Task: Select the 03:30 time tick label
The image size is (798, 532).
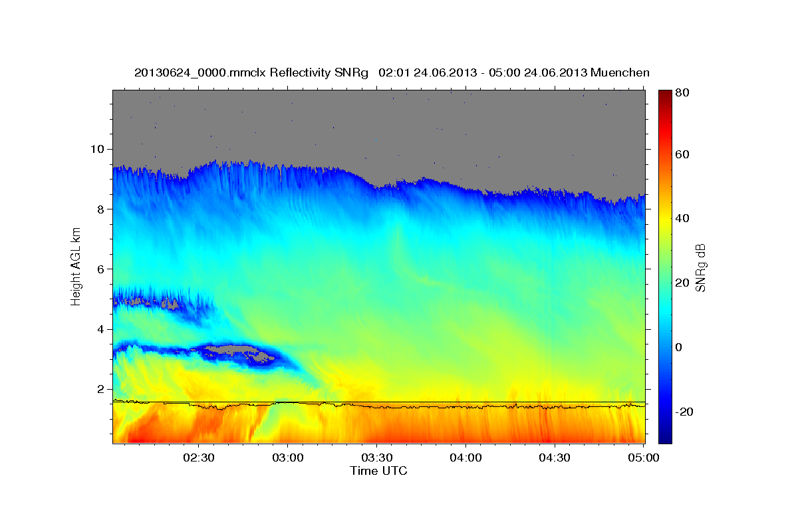Action: pos(376,458)
